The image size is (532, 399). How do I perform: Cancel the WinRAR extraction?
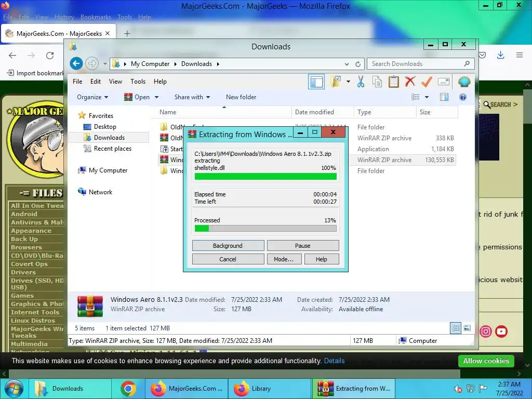pyautogui.click(x=228, y=259)
